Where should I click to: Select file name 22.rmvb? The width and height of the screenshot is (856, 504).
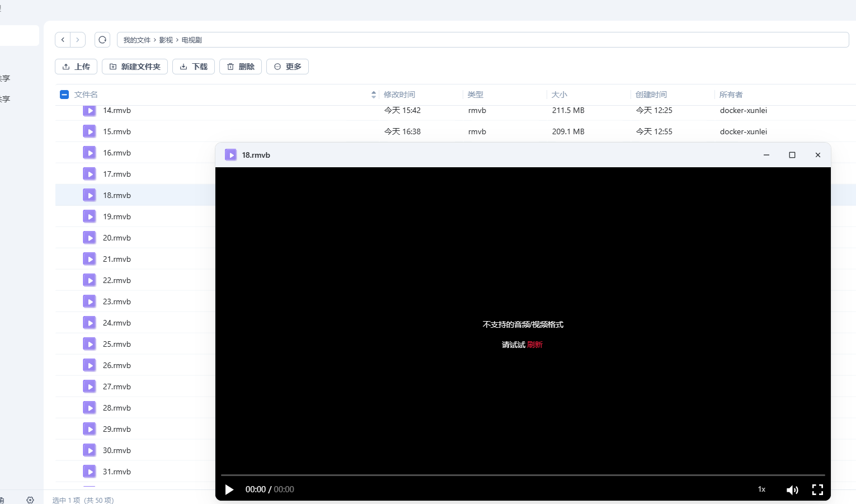tap(117, 280)
